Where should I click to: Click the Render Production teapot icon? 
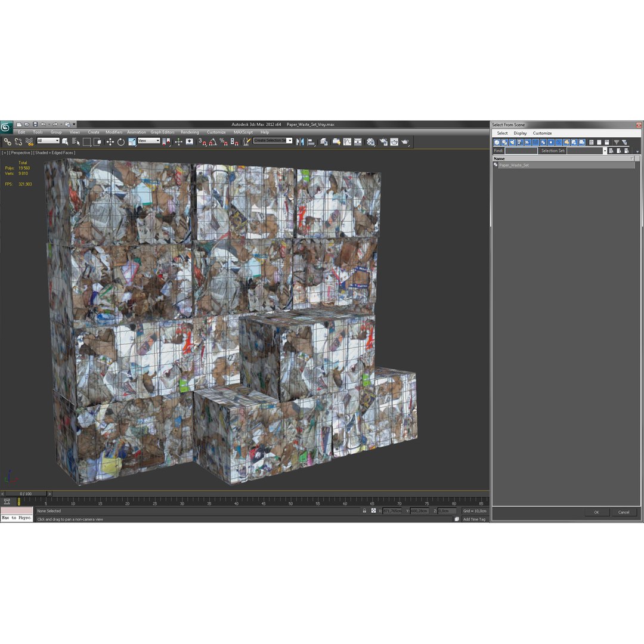(405, 142)
